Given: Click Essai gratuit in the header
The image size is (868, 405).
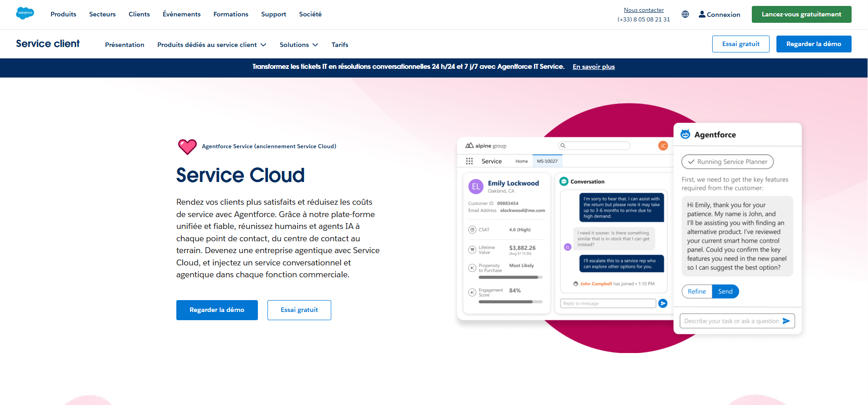Looking at the screenshot, I should point(741,44).
